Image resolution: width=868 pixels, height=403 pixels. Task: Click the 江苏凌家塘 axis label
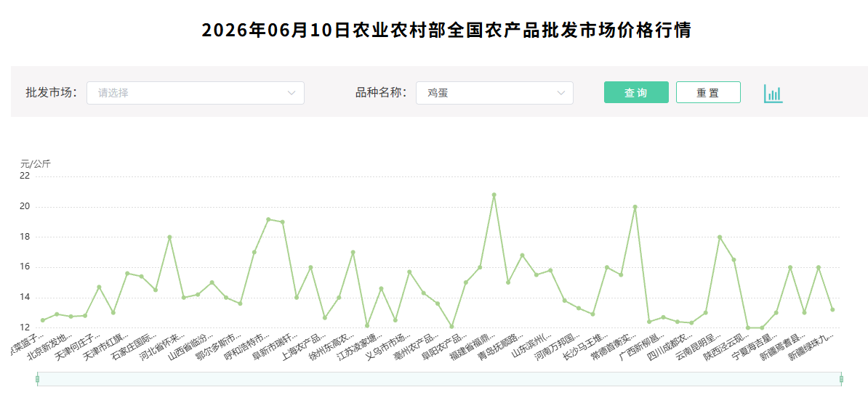click(361, 346)
